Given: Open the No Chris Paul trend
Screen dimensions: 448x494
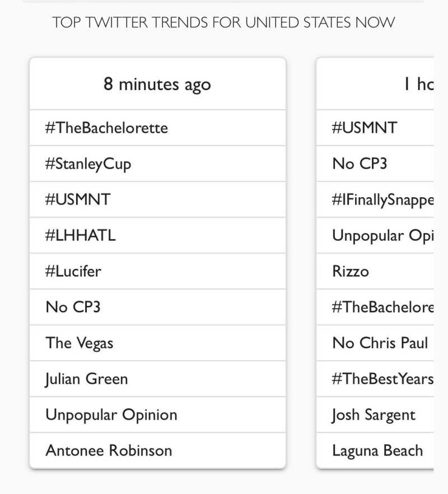Looking at the screenshot, I should coord(380,343).
